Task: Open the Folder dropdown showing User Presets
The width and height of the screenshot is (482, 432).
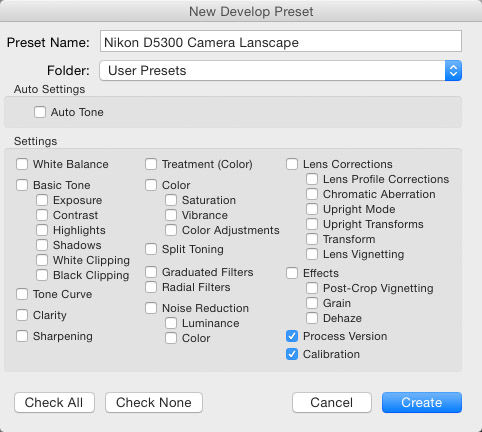Action: (280, 70)
